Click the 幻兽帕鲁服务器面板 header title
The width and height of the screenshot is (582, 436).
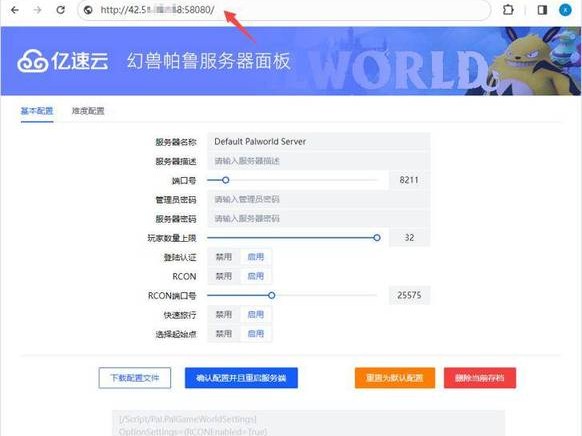point(208,61)
